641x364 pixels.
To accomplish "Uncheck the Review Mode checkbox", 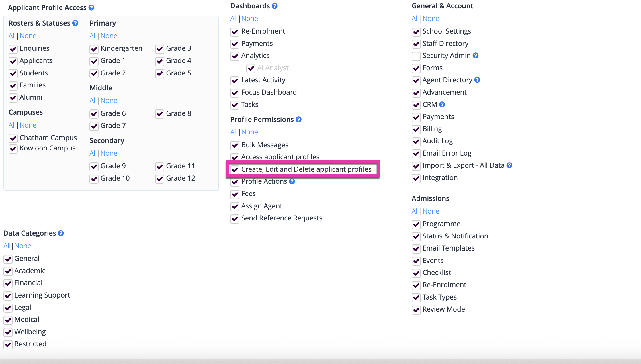I will 416,310.
